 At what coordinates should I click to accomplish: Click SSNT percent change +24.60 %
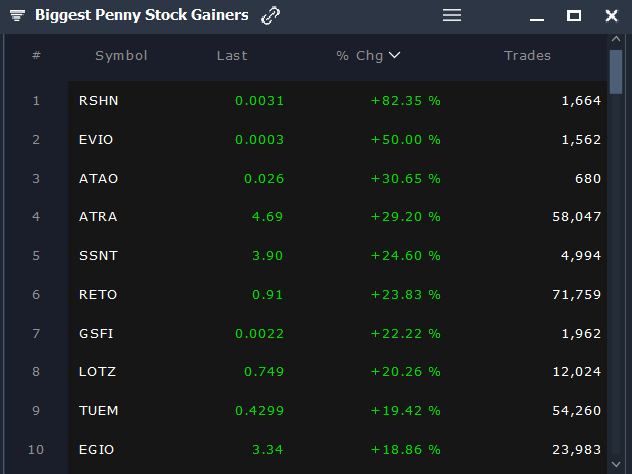tap(406, 256)
